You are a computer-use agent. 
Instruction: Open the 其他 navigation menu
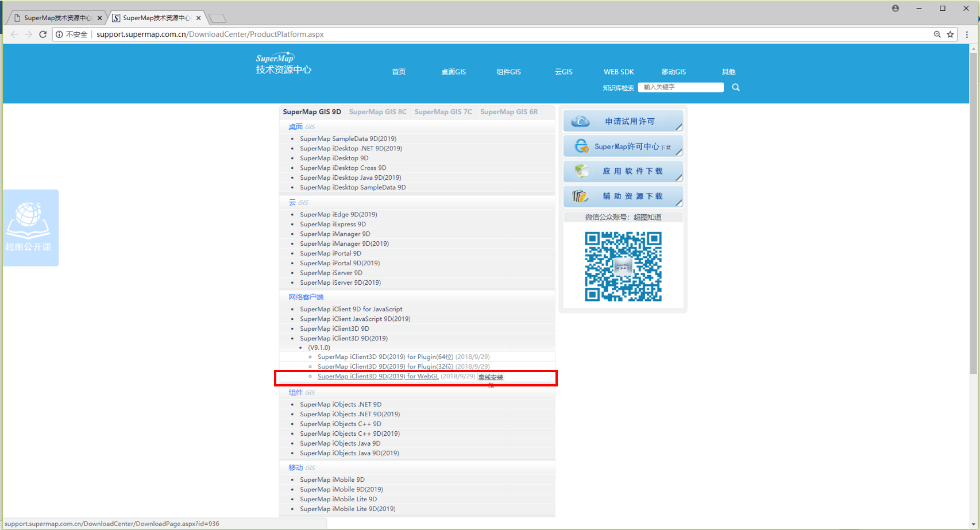point(728,72)
